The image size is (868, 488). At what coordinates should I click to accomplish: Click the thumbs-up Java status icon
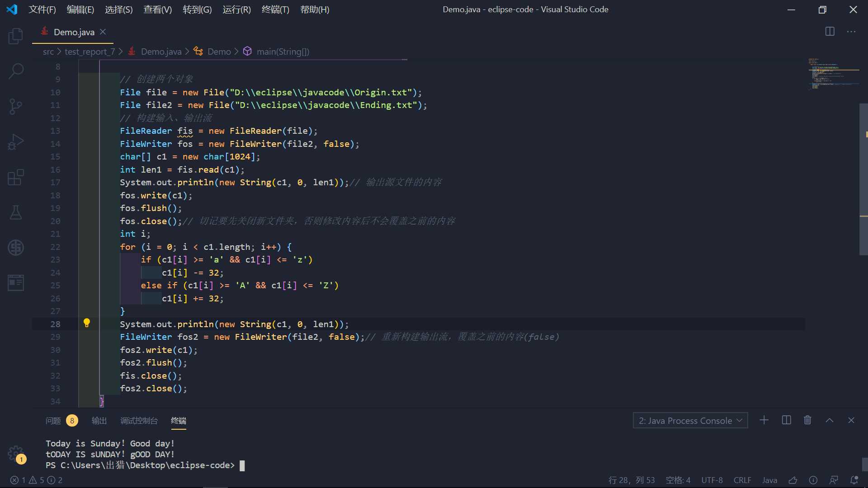[793, 480]
